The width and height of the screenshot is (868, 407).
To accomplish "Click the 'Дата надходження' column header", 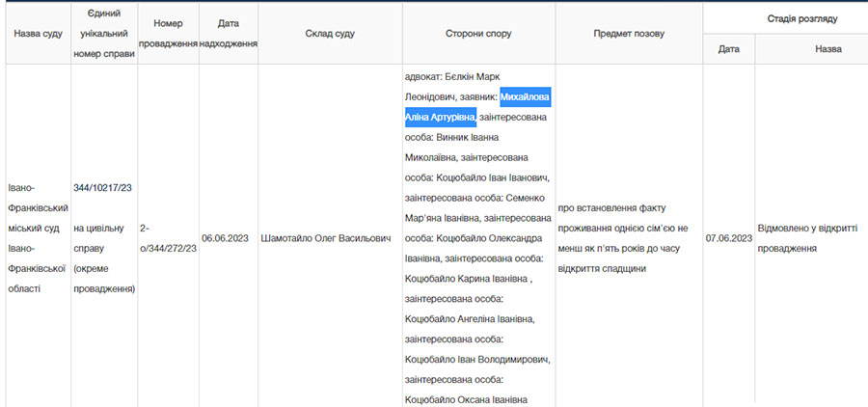I will pyautogui.click(x=229, y=34).
